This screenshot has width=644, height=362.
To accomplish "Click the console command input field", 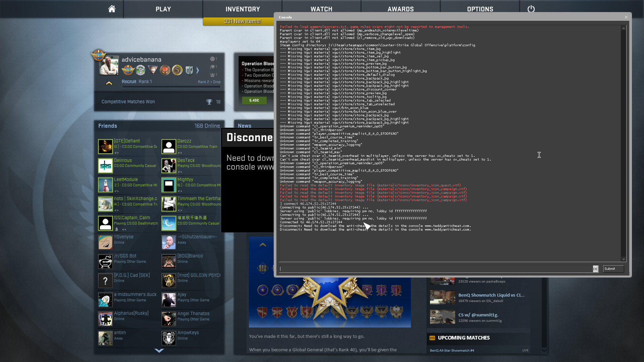I will [435, 269].
